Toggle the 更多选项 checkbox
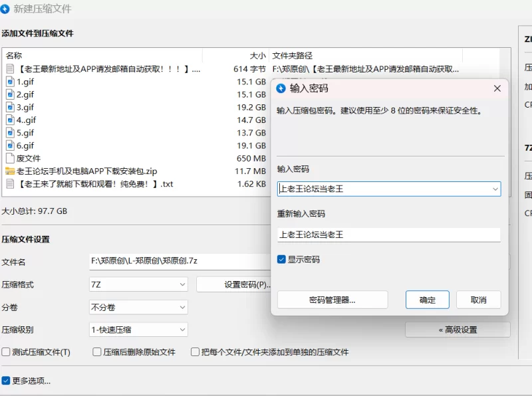 pos(6,381)
